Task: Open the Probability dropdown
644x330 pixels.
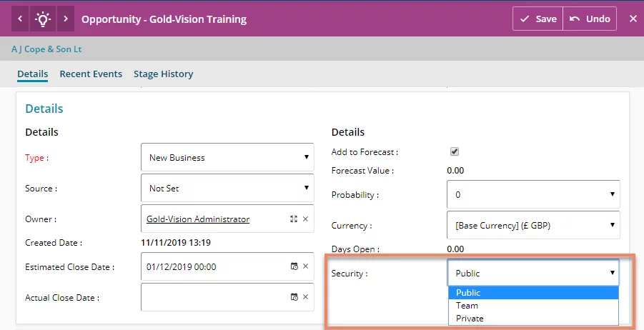Action: [x=533, y=194]
